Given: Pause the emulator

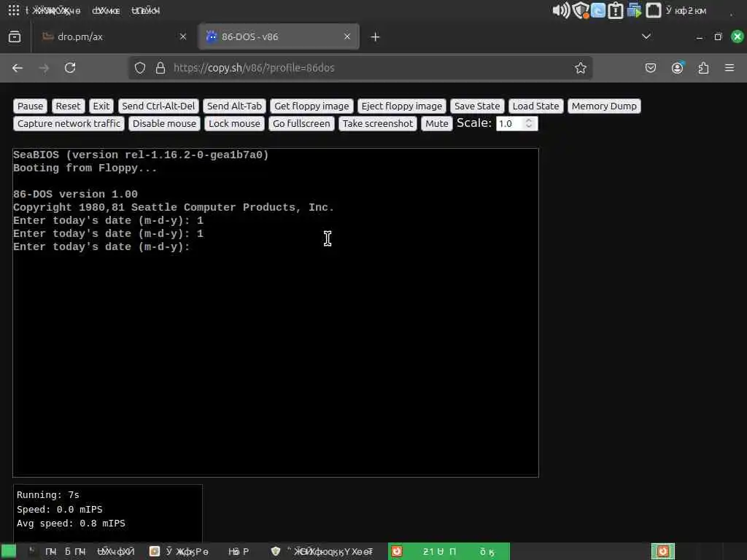Looking at the screenshot, I should coord(30,106).
